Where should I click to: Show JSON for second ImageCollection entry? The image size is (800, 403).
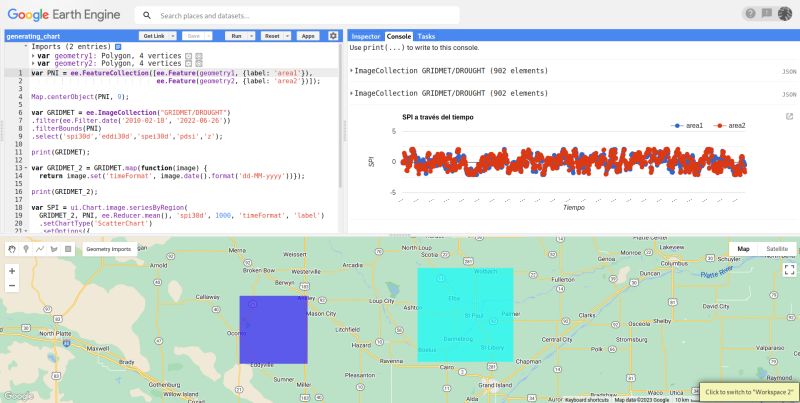point(789,94)
